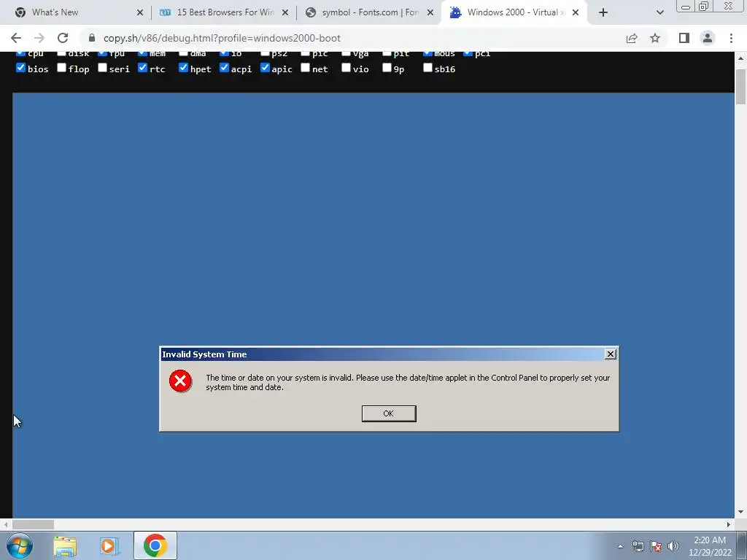Click OK in Invalid System Time dialog
The height and width of the screenshot is (560, 747).
coord(389,414)
